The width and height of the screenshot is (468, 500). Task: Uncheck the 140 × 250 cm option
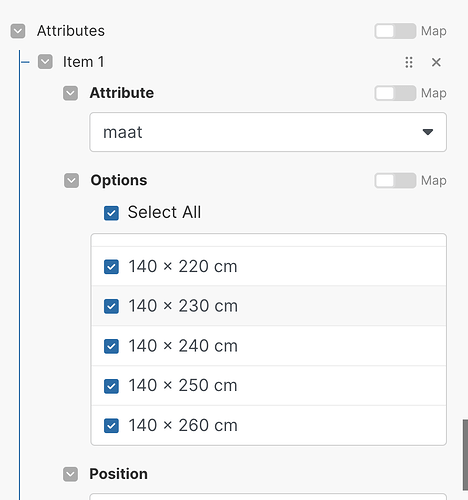coord(111,386)
